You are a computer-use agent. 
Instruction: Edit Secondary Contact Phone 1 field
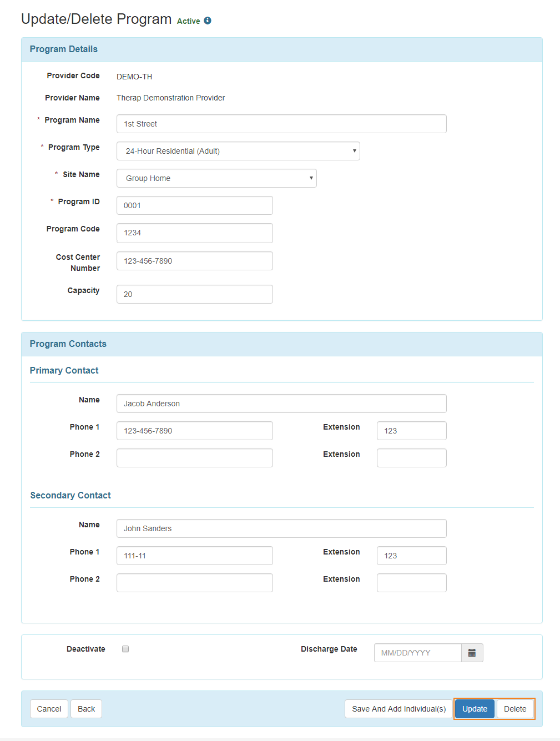(x=194, y=556)
